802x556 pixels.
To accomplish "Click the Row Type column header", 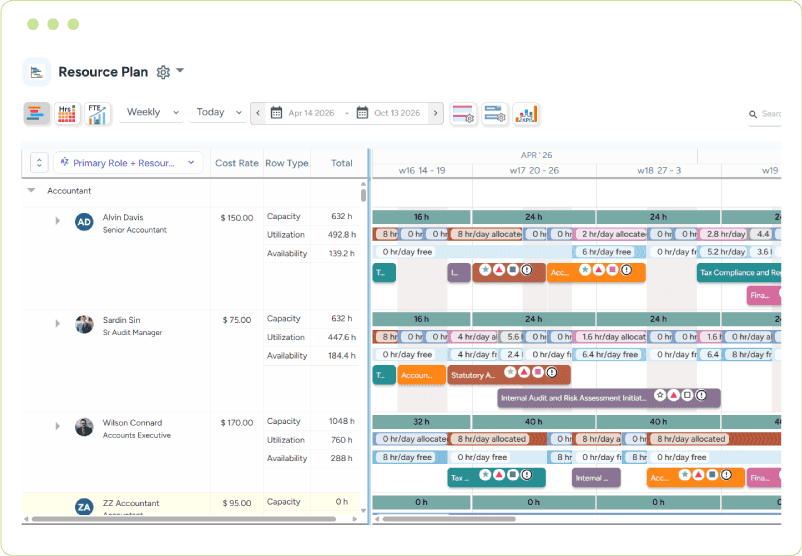I will point(287,163).
